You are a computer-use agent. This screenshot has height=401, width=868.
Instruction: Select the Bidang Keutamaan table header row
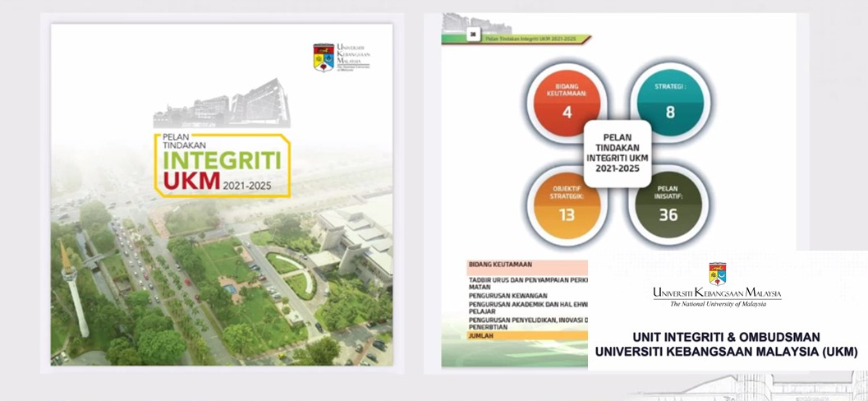(x=526, y=265)
